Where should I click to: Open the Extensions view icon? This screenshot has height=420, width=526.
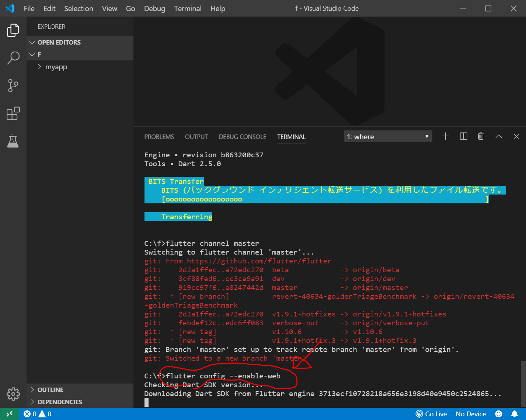click(13, 113)
